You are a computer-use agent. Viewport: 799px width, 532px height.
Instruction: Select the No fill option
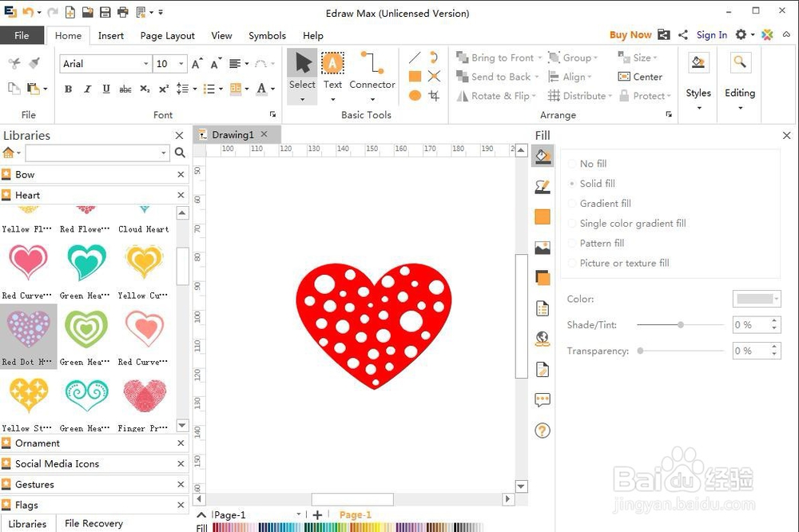(x=587, y=164)
